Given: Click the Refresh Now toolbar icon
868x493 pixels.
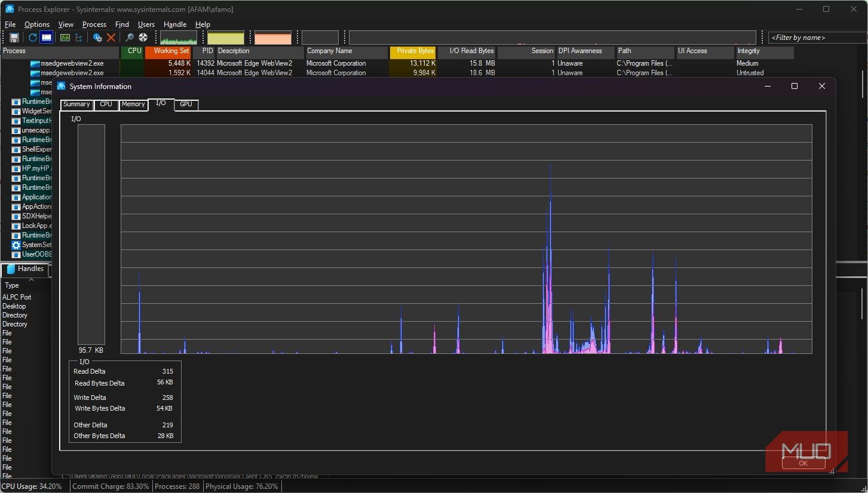Looking at the screenshot, I should (x=33, y=38).
